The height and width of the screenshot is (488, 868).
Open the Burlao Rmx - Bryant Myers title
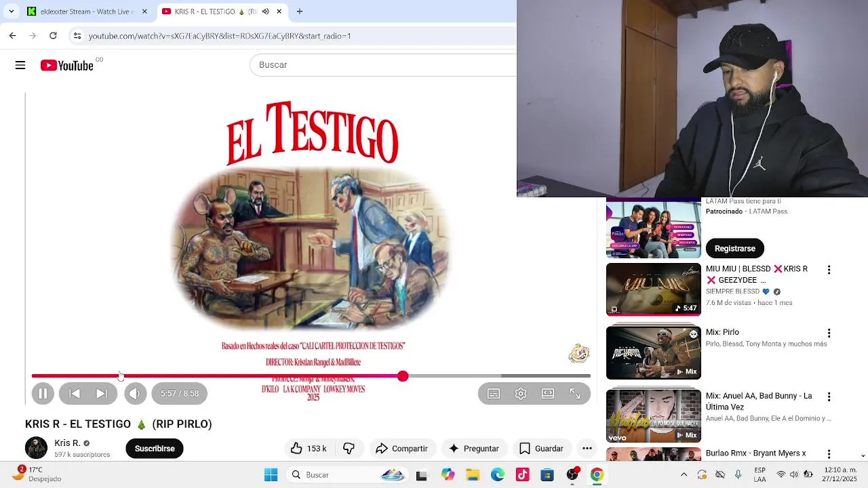pos(755,453)
